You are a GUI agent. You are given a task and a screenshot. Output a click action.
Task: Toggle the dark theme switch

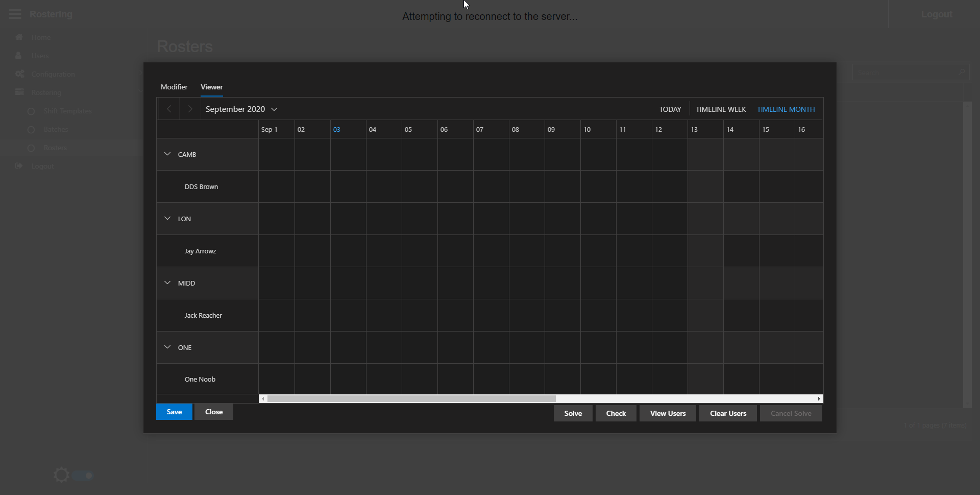[x=83, y=476]
